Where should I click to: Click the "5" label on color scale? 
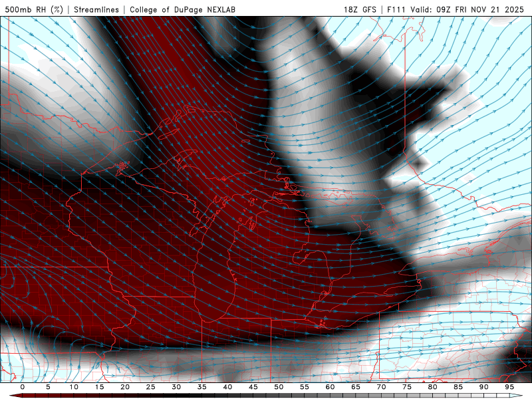tap(48, 387)
